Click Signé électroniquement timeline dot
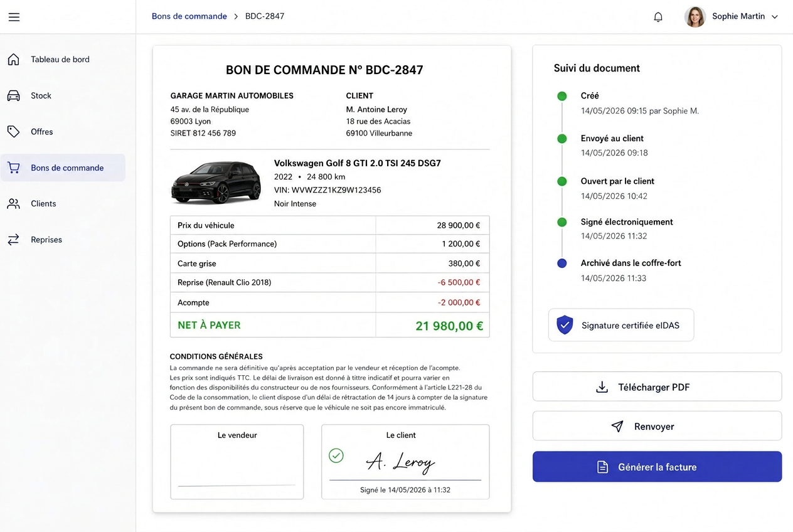Image resolution: width=793 pixels, height=532 pixels. [x=562, y=222]
